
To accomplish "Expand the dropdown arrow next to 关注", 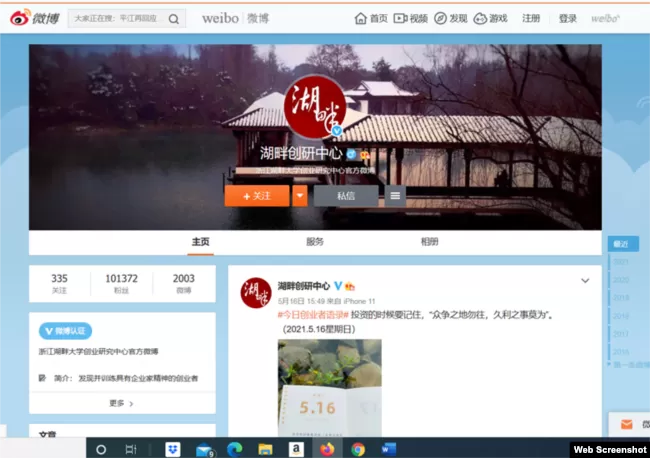I will (300, 196).
